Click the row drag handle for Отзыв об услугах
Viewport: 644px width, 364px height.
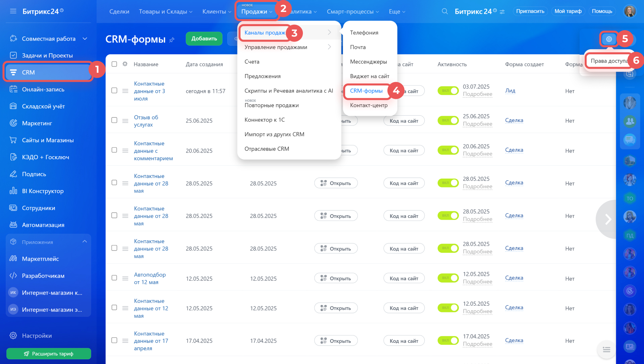coord(125,121)
